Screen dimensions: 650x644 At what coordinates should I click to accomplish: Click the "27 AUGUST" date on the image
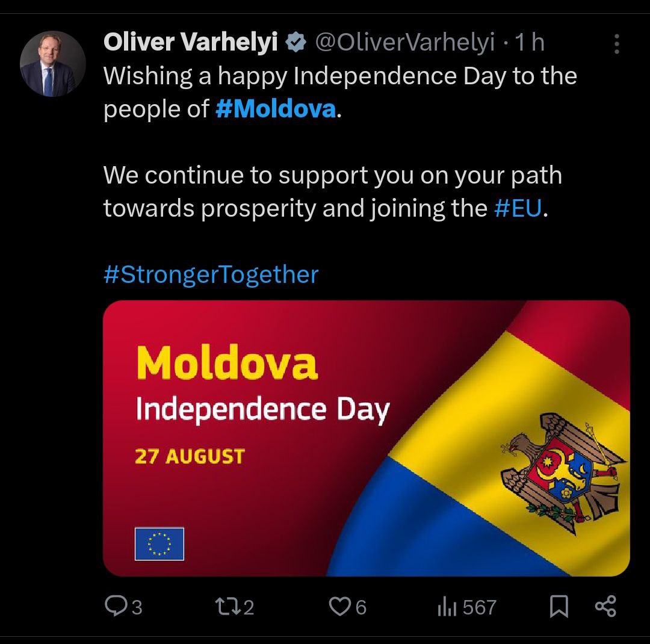(190, 456)
